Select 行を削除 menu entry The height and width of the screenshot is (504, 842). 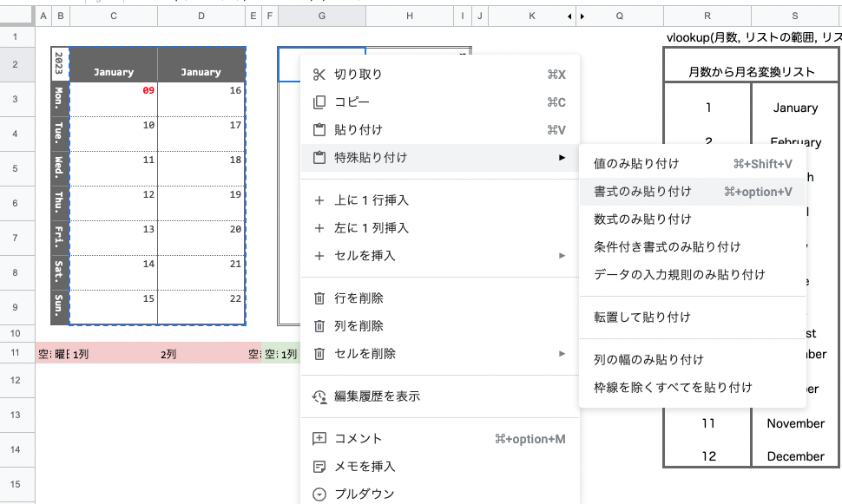(x=440, y=298)
